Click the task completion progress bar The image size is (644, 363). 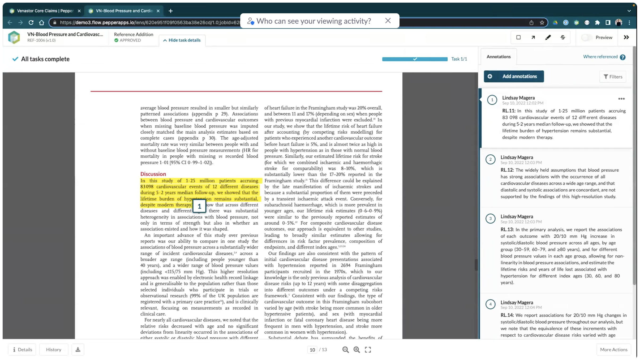click(414, 59)
